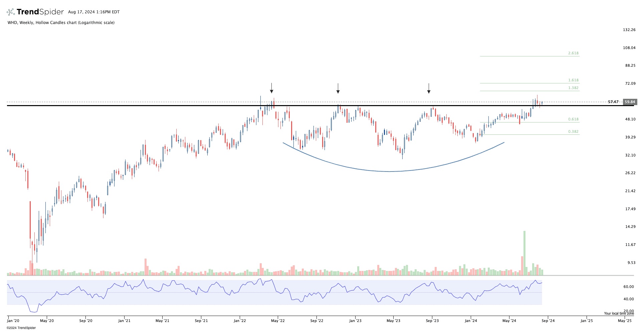
Task: Click the rightmost black down arrow marker
Action: [429, 88]
